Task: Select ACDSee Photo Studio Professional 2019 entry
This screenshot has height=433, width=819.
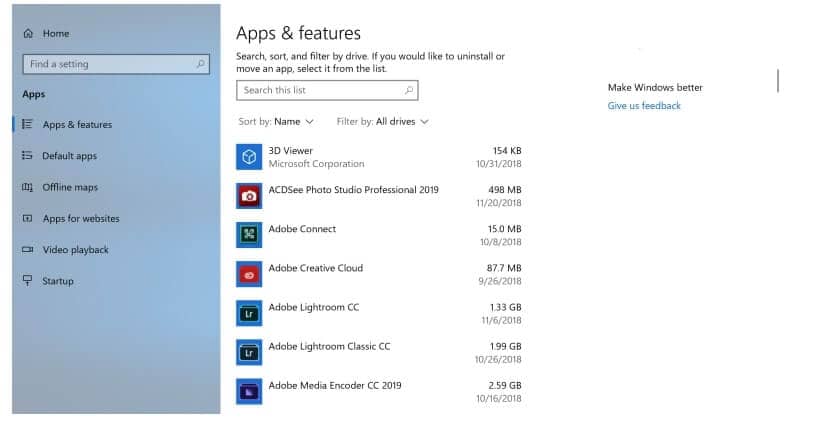Action: [354, 190]
